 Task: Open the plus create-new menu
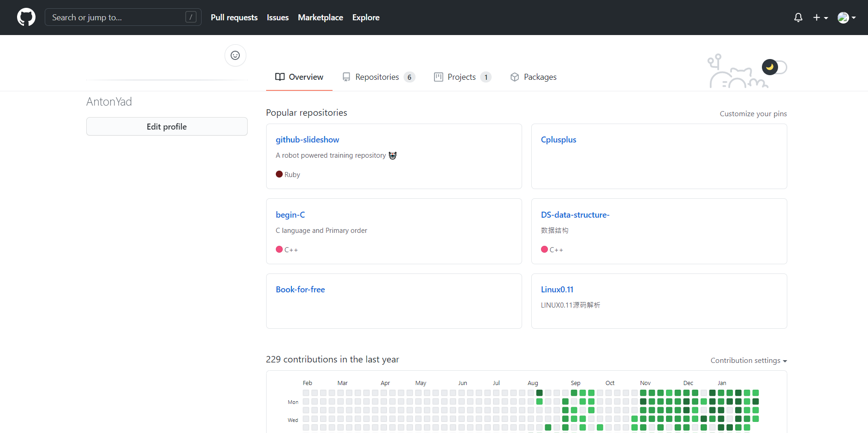point(820,18)
